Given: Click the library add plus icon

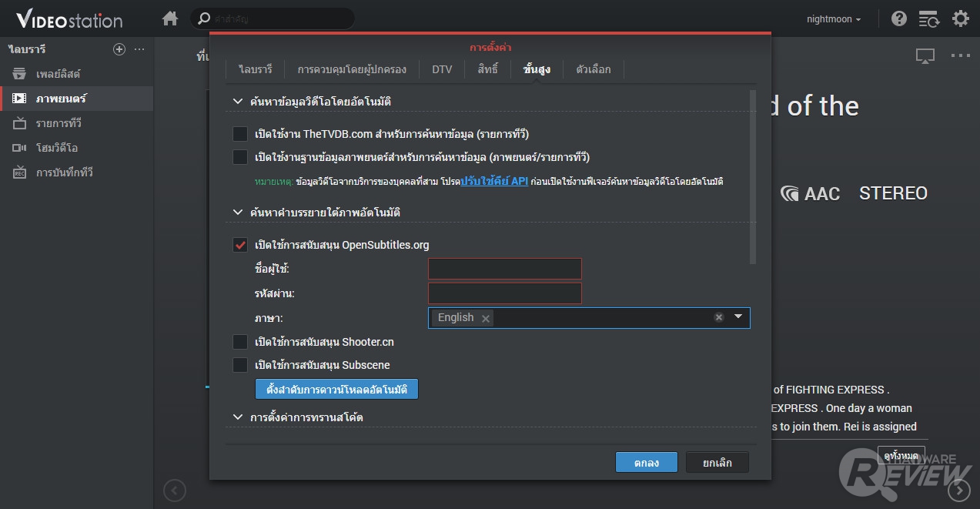Looking at the screenshot, I should point(119,49).
